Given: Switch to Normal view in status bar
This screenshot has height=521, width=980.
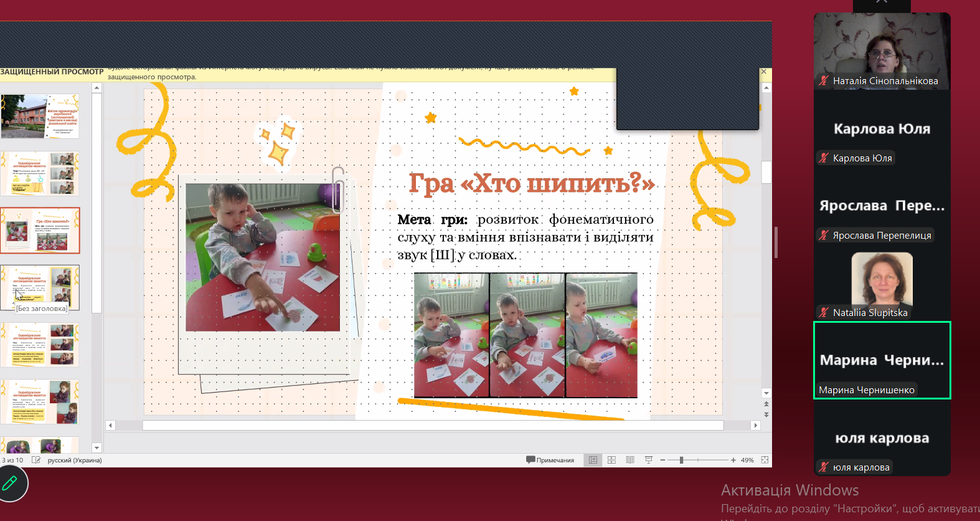Looking at the screenshot, I should (593, 460).
